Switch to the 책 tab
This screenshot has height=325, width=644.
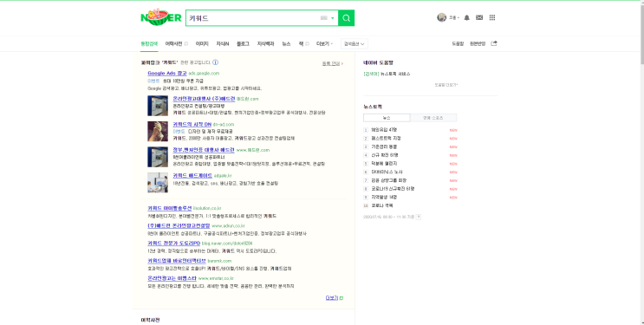point(301,43)
